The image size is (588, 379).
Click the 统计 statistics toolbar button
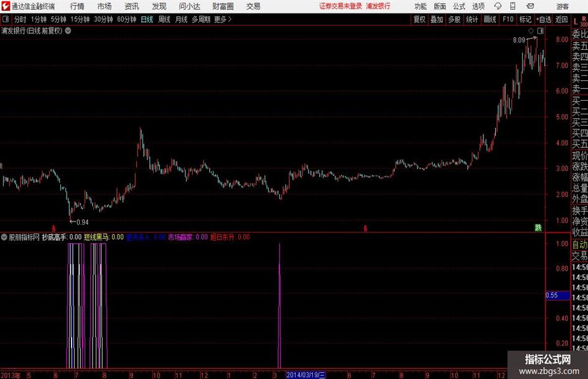(x=472, y=19)
